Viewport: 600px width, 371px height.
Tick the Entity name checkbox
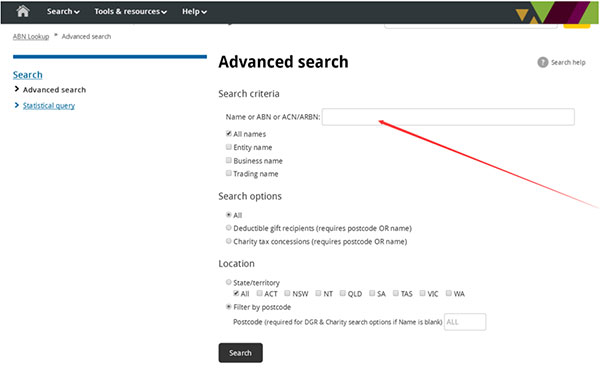point(229,146)
